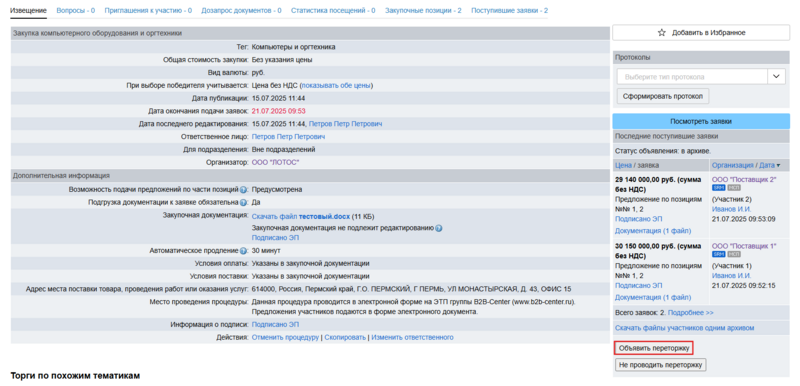Click the SRM badge under ООО "Поставщик 2"
The height and width of the screenshot is (386, 800).
point(718,188)
